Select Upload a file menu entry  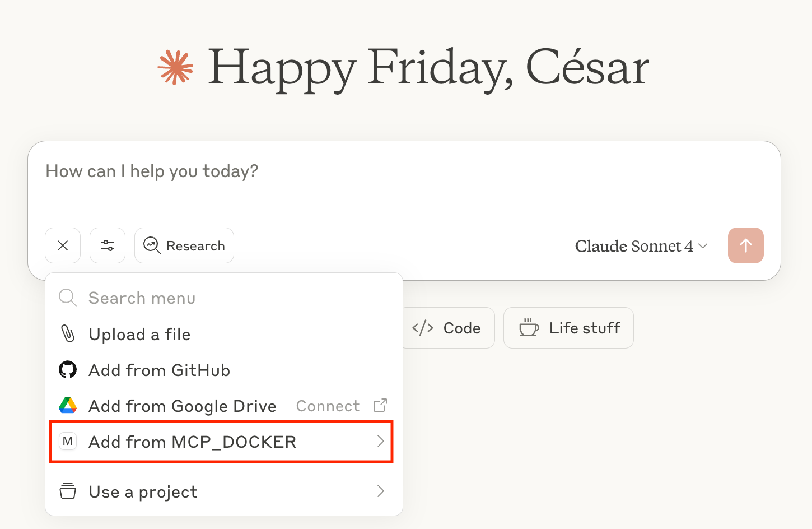[x=140, y=335]
